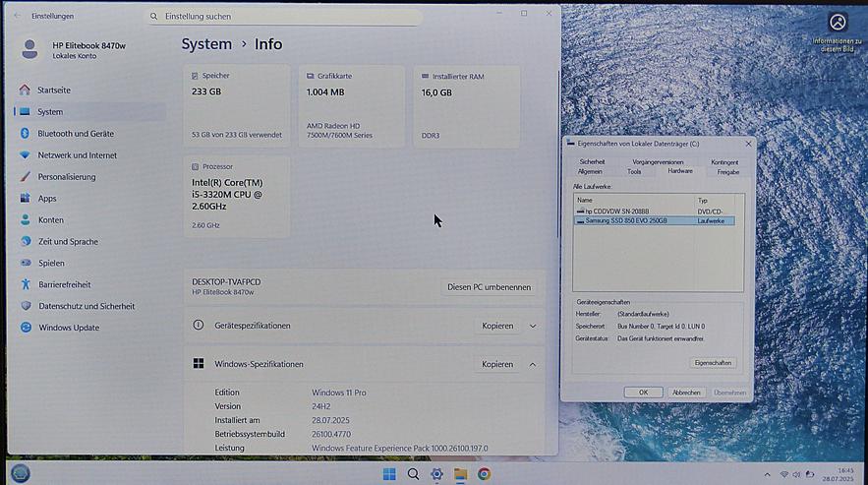Switch to Vorgängerversionen tab

[x=658, y=162]
